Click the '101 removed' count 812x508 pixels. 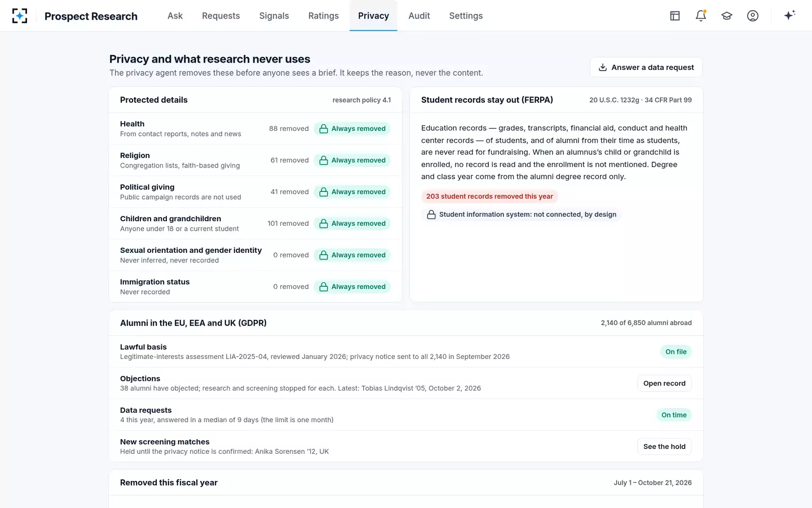tap(288, 224)
